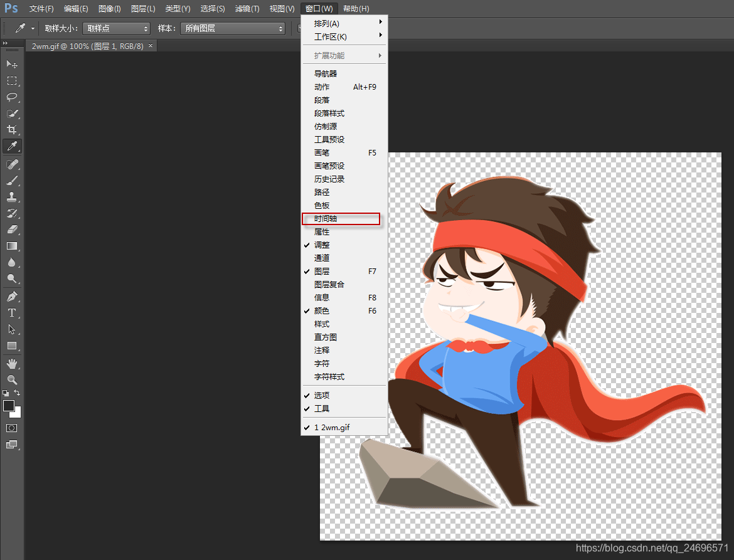Expand the 排列(A) submenu
This screenshot has width=734, height=560.
[344, 23]
